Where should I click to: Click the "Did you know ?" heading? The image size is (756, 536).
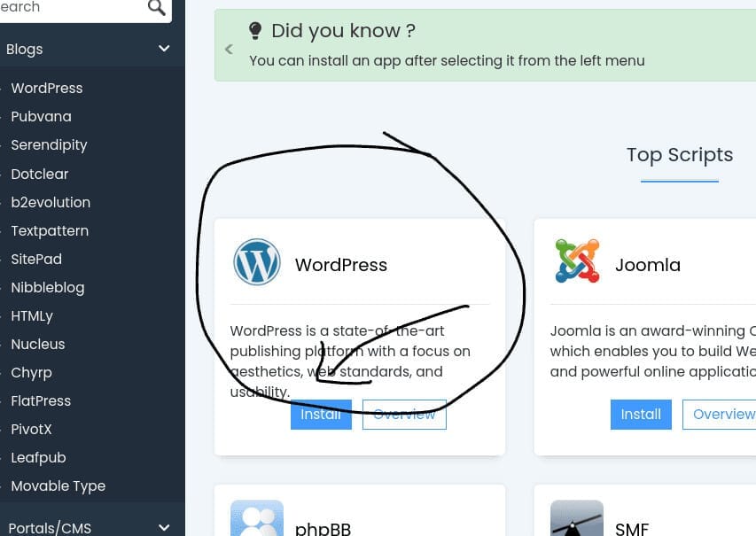[x=343, y=31]
